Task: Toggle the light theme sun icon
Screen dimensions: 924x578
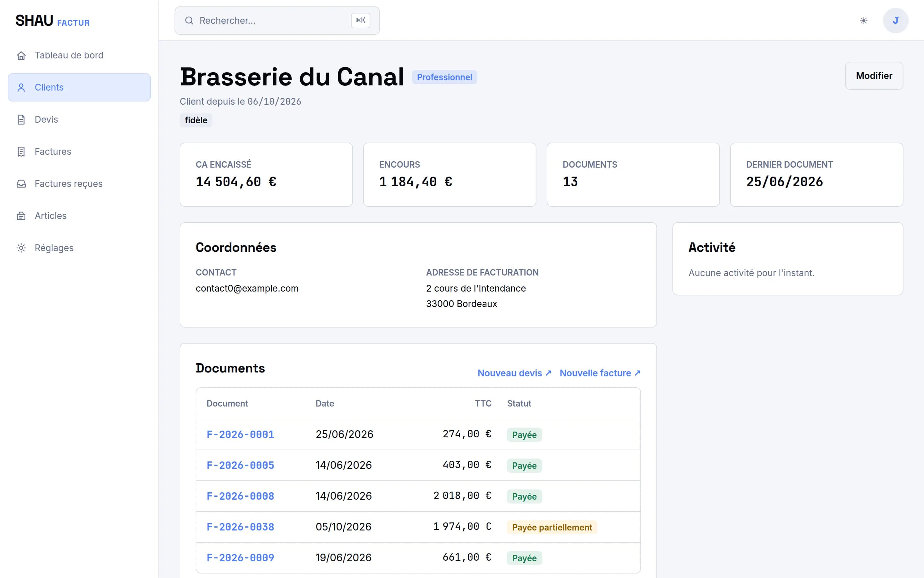Action: click(x=864, y=21)
